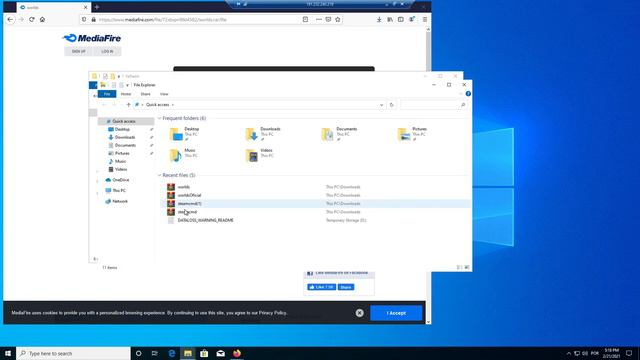
Task: Select the Pictures folder in Frequent folders
Action: [412, 134]
